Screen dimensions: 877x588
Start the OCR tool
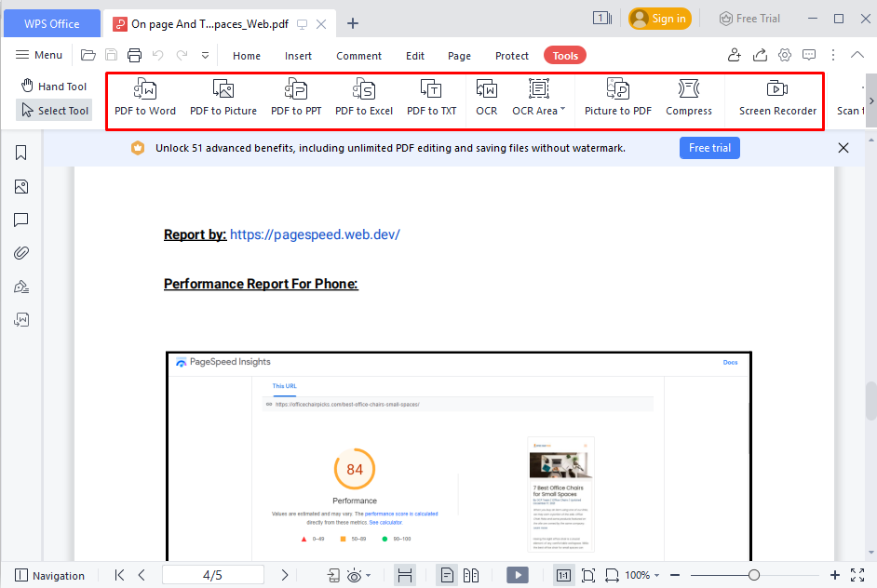pyautogui.click(x=486, y=97)
